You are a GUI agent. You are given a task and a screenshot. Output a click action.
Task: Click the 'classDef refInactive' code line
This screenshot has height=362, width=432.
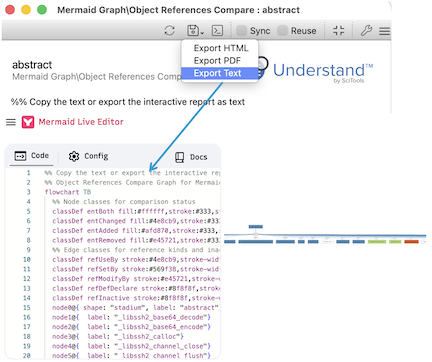tap(136, 298)
